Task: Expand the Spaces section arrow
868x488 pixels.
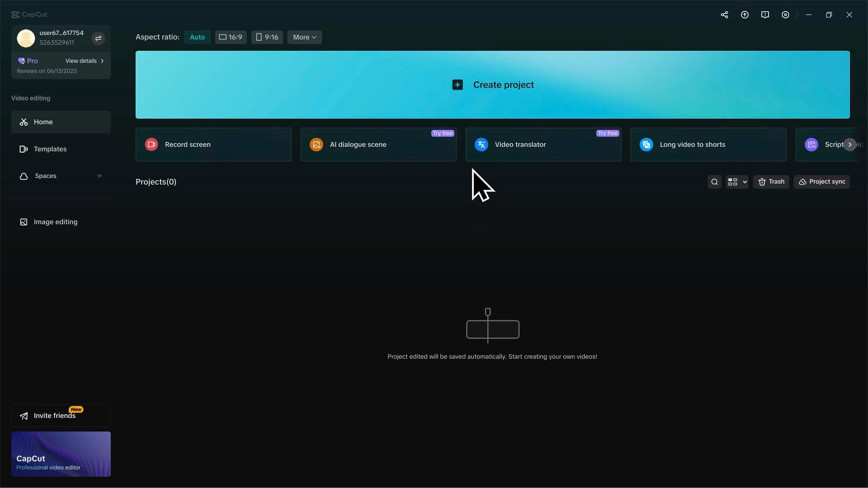Action: (x=99, y=176)
